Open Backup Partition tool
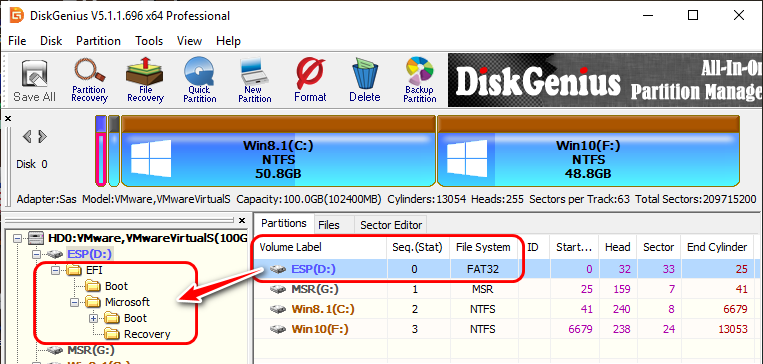The image size is (763, 364). pos(419,81)
